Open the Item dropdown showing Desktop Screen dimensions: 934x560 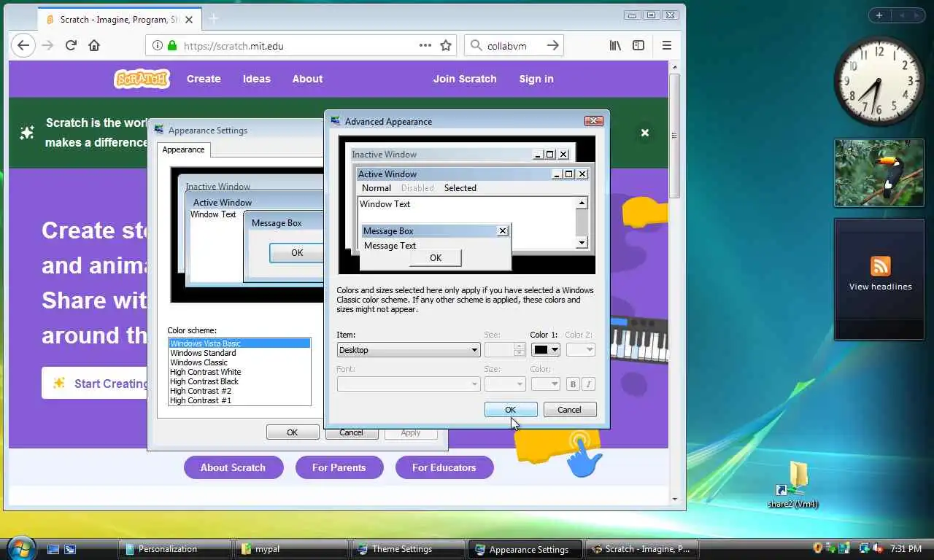[409, 350]
